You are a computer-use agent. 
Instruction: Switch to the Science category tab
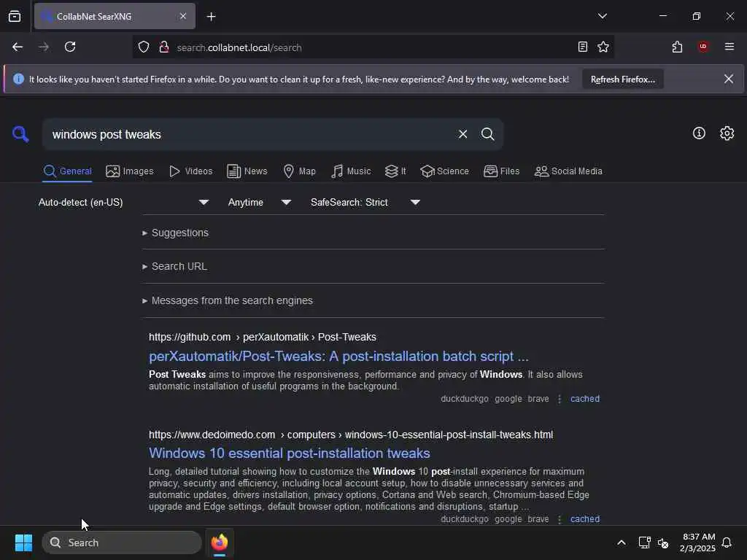(x=445, y=171)
